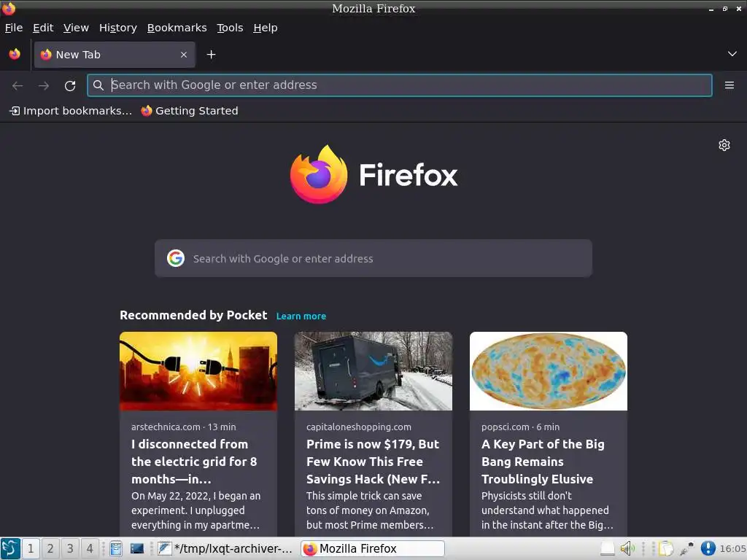Open the clipboard manager tray icon
This screenshot has width=747, height=560.
665,548
